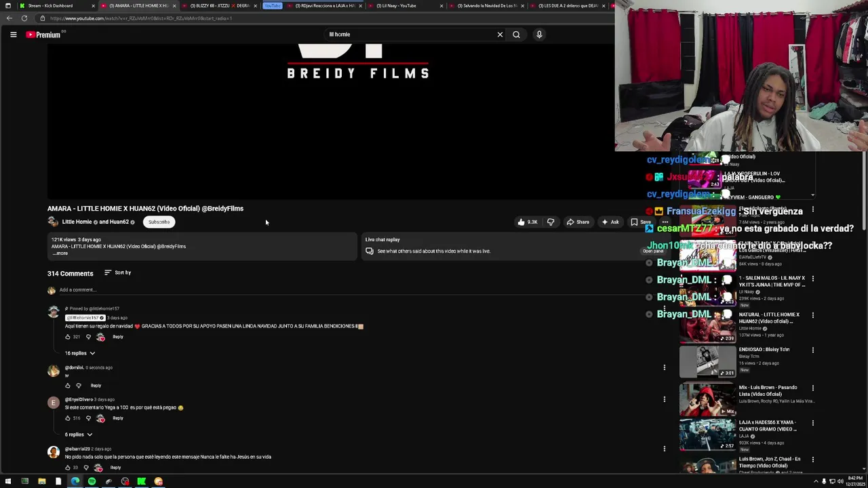Screen dimensions: 868x488
Task: Click the Ask button
Action: [610, 222]
